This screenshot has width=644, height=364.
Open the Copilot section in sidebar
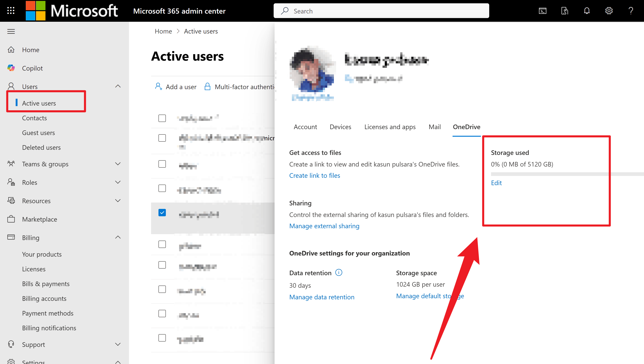(x=32, y=68)
